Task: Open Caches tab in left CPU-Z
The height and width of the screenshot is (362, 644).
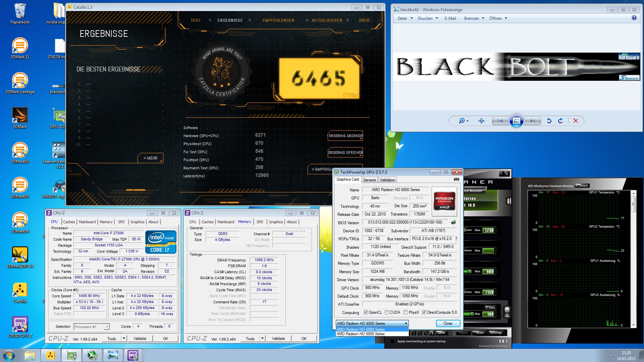Action: (x=69, y=222)
